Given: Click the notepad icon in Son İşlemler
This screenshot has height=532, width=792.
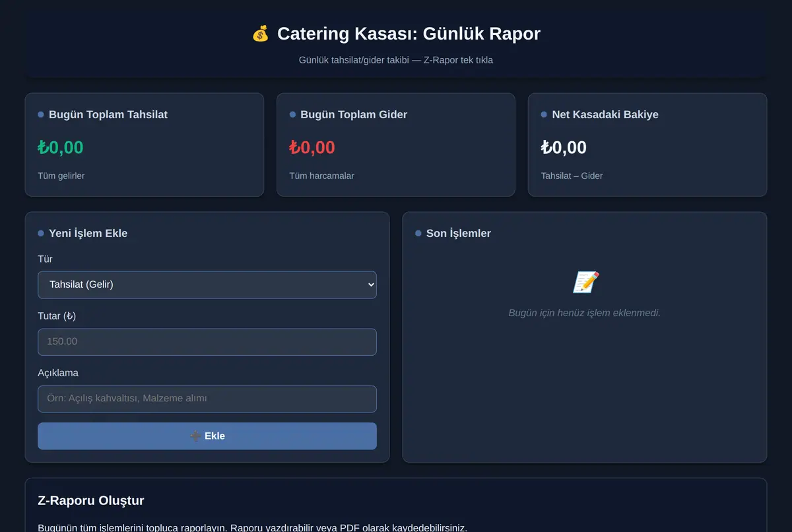Looking at the screenshot, I should point(585,283).
